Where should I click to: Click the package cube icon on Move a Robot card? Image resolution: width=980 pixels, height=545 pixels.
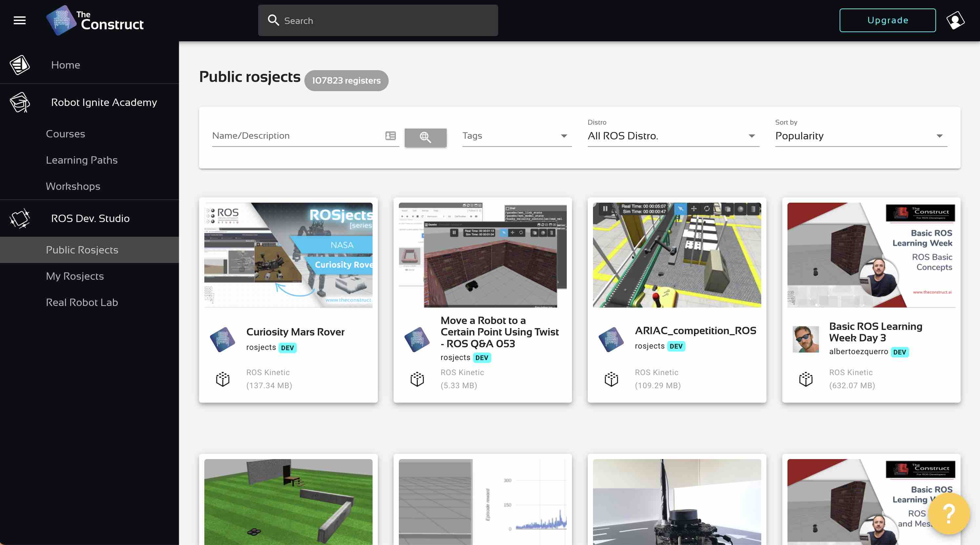[417, 379]
